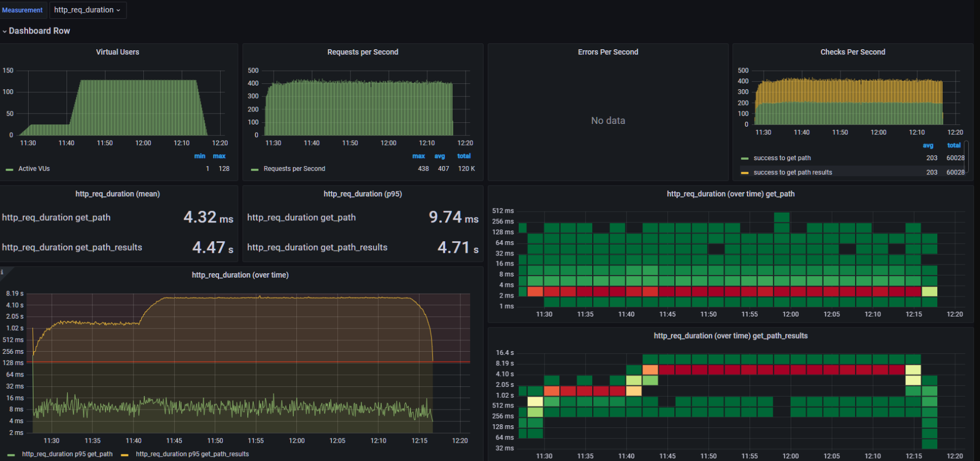
Task: Click the 4.47 s mean value
Action: [x=213, y=247]
